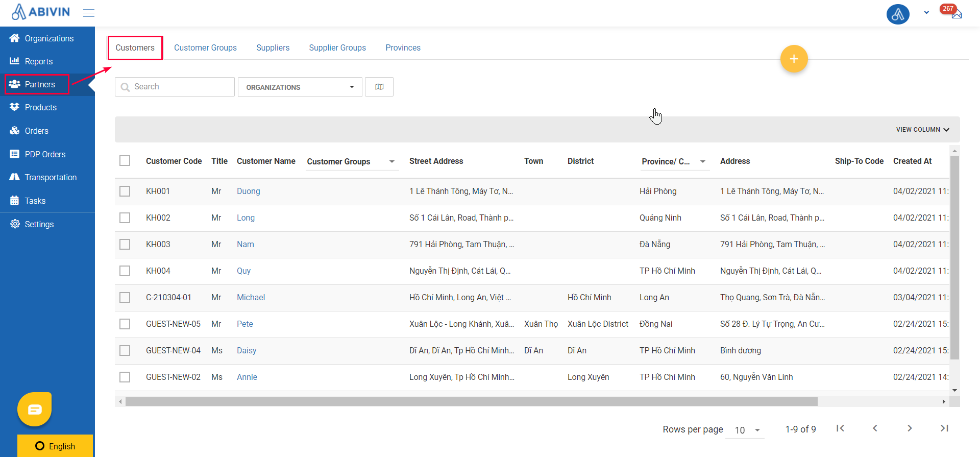Sort by Created At column header
The image size is (980, 457).
(912, 161)
